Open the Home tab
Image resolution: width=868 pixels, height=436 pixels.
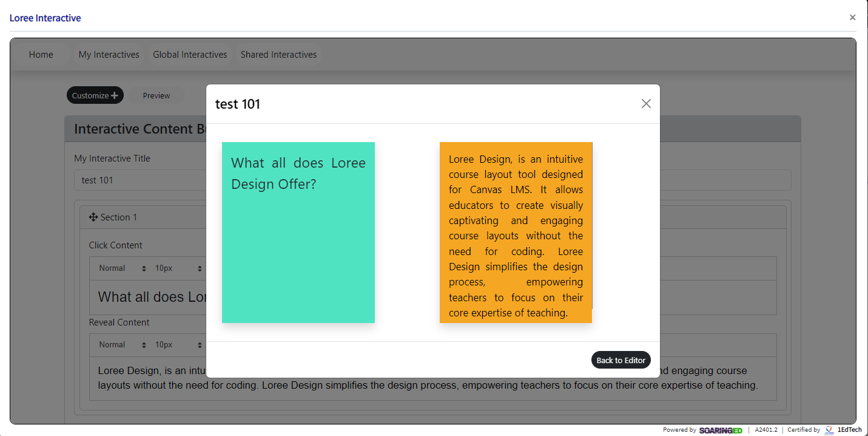coord(41,55)
